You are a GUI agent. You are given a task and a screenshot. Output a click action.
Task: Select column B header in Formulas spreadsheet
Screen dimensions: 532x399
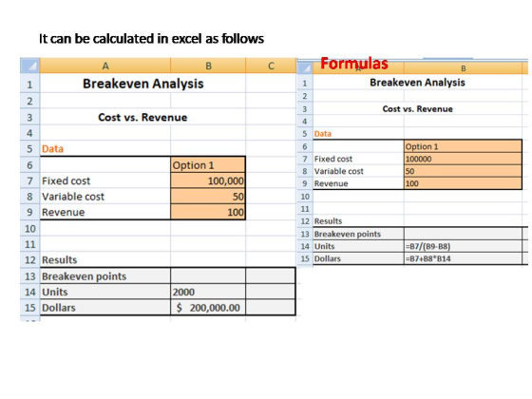[464, 68]
